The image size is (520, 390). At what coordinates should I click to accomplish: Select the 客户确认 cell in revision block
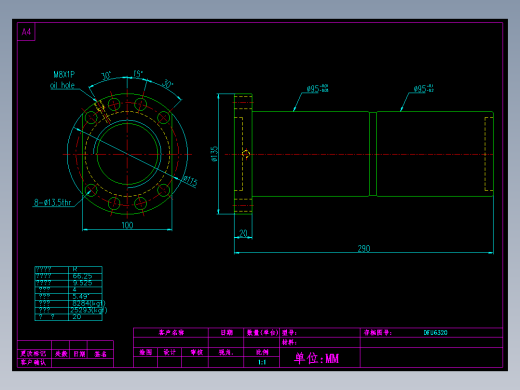pyautogui.click(x=33, y=362)
